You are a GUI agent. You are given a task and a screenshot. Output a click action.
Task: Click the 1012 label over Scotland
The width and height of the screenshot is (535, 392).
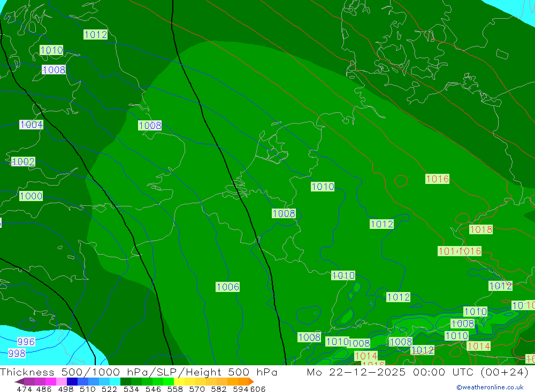[96, 34]
